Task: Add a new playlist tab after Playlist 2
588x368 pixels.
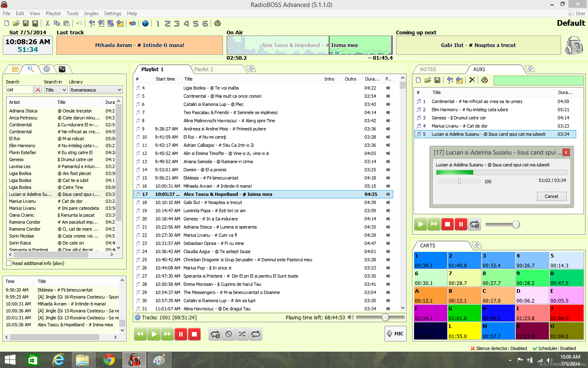Action: tap(252, 69)
